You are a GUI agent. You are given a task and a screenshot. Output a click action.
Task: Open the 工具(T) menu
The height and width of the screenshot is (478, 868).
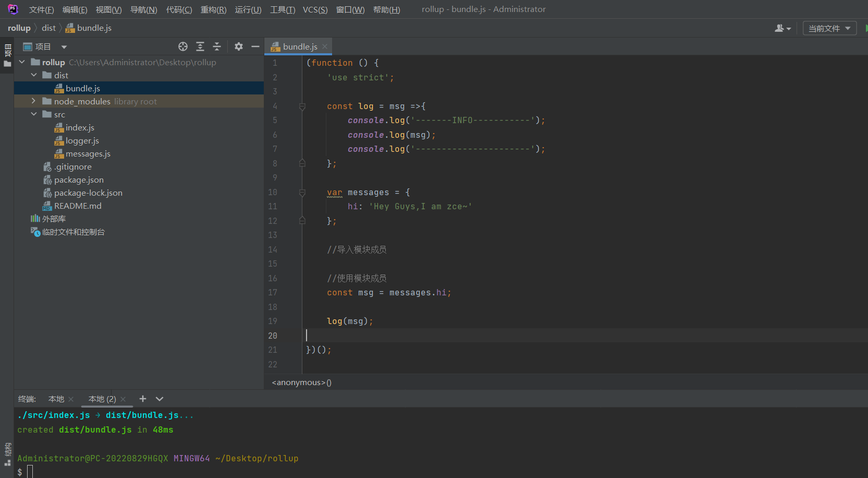click(283, 9)
